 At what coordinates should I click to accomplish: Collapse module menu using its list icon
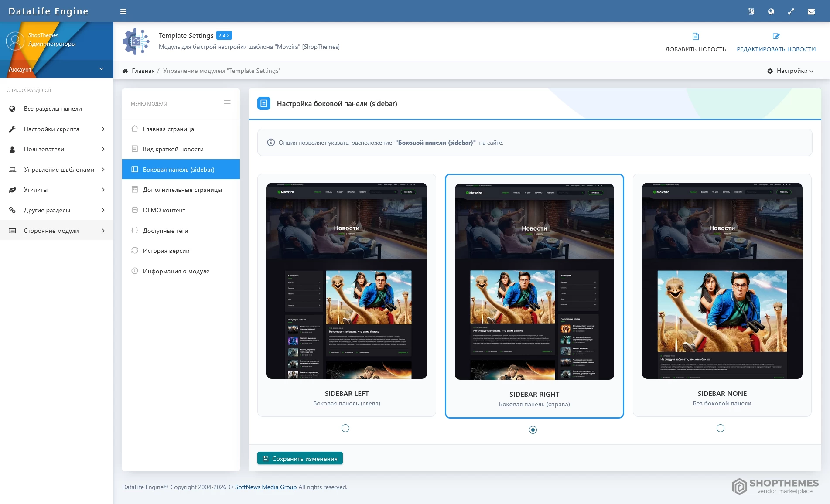point(227,103)
